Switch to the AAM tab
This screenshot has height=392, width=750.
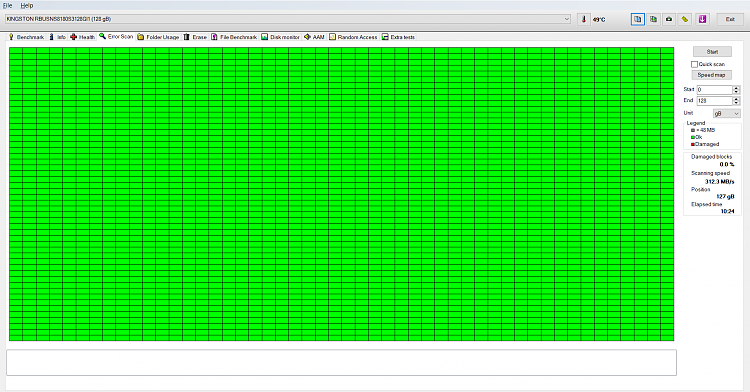pos(315,37)
